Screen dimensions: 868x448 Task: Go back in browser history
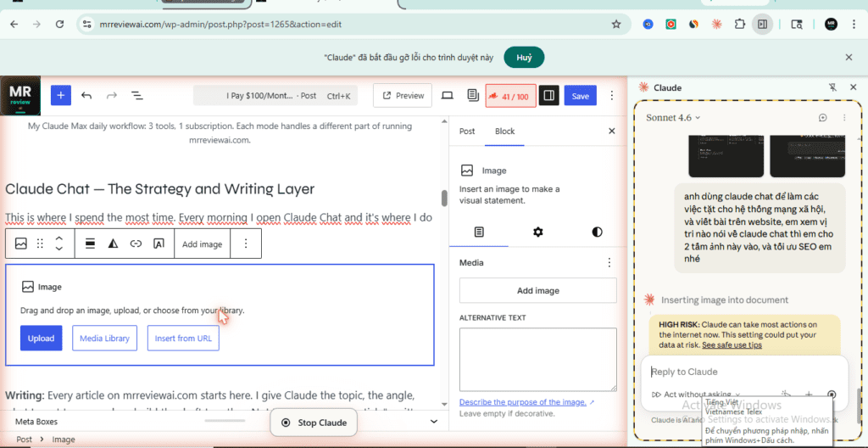click(x=14, y=24)
